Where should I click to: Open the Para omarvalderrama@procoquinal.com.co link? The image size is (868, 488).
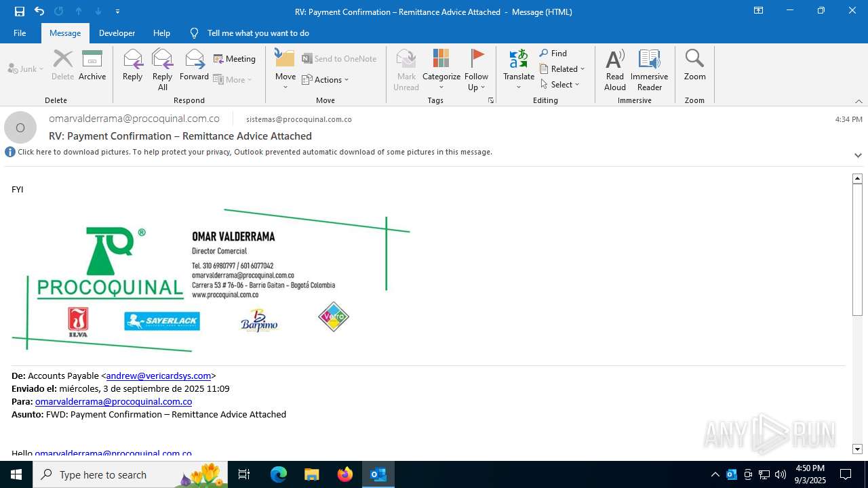(113, 401)
